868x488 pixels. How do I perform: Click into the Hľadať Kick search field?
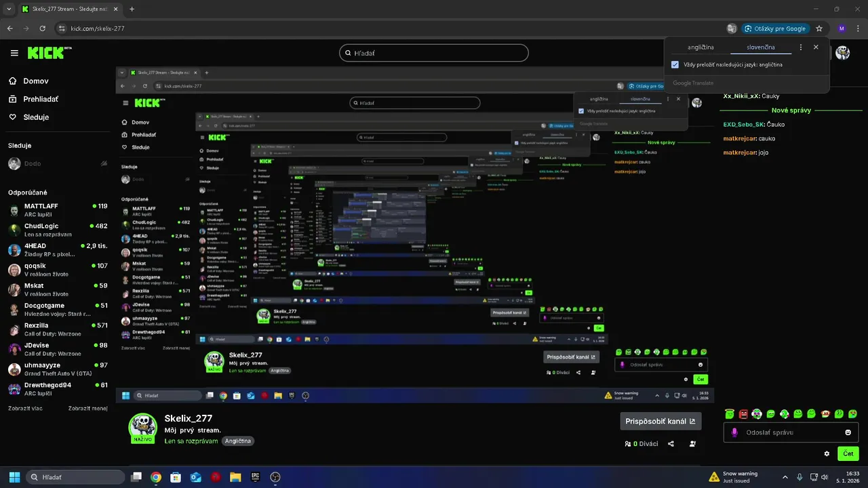click(x=434, y=53)
